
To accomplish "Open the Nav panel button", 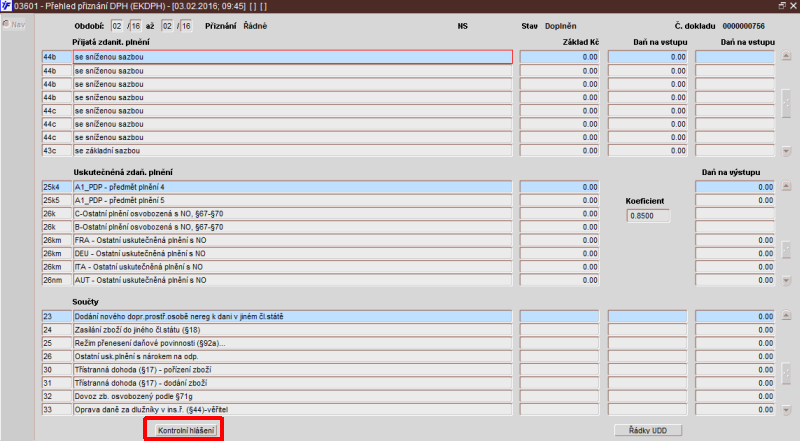I will [x=14, y=24].
